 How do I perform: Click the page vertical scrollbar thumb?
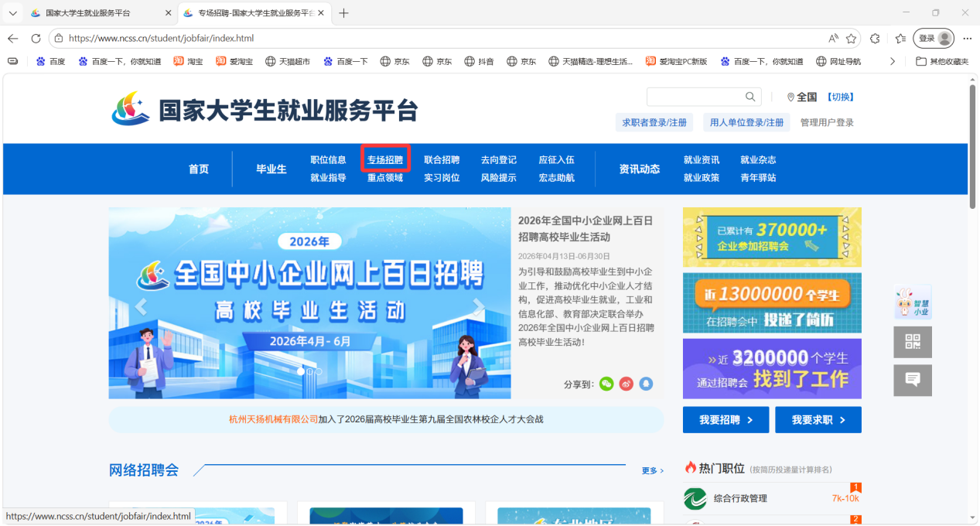point(972,147)
